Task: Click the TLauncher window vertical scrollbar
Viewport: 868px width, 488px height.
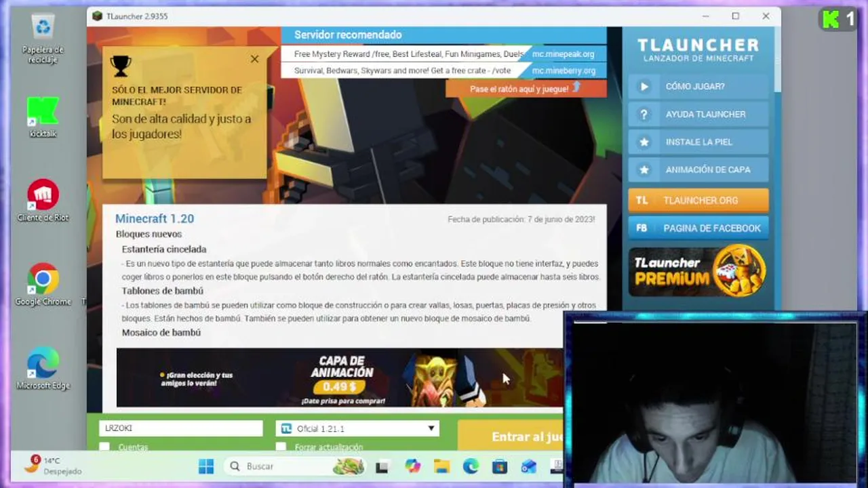Action: click(777, 60)
